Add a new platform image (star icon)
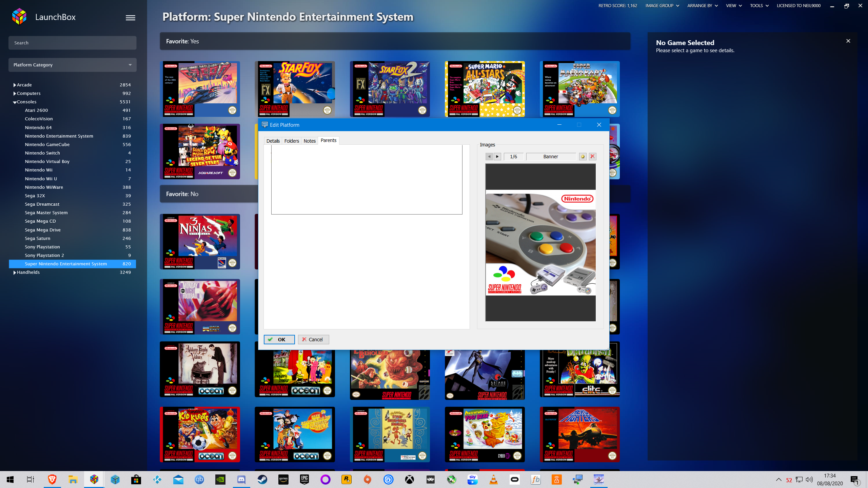The height and width of the screenshot is (488, 868). tap(583, 157)
